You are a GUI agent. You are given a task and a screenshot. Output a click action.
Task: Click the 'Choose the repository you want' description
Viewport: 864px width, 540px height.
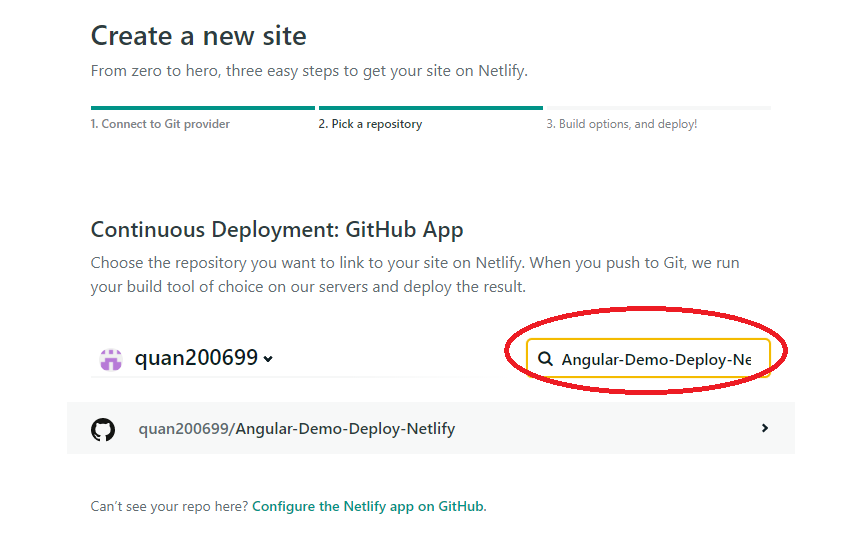click(x=415, y=274)
